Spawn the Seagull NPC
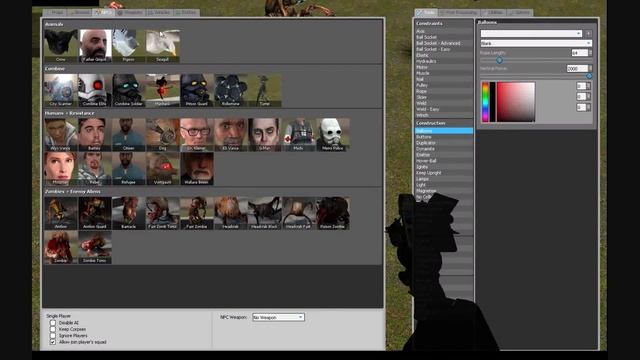Screen dimensions: 640x360 point(162,46)
